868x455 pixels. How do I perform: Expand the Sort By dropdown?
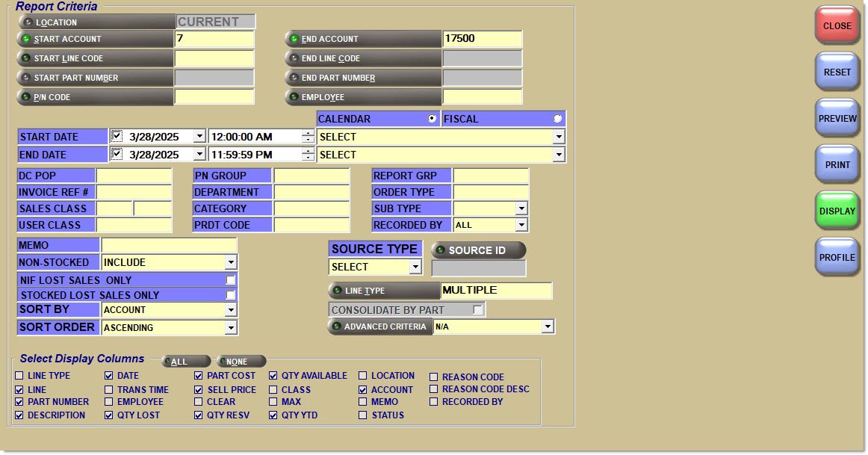(231, 310)
